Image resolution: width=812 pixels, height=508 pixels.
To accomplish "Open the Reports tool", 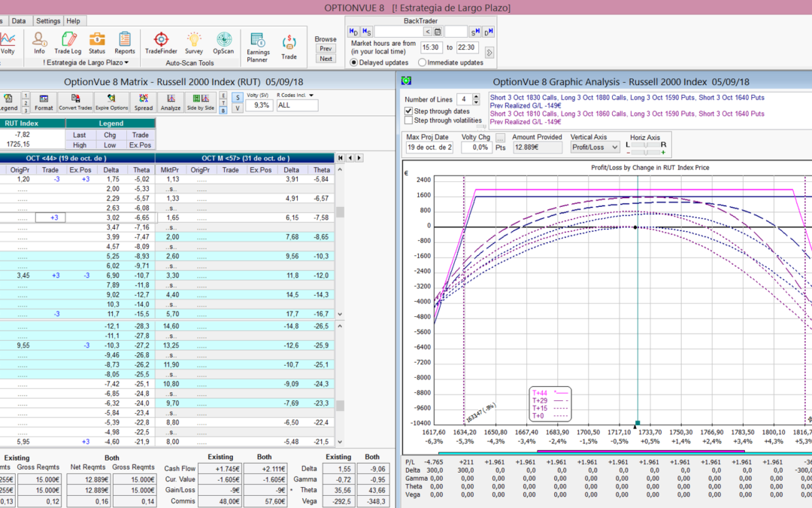I will point(124,43).
